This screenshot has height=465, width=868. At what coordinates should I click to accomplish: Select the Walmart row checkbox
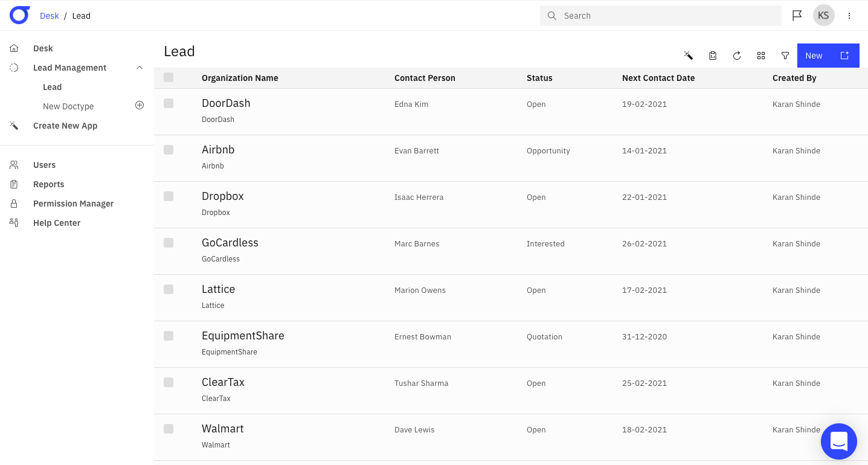pyautogui.click(x=169, y=429)
